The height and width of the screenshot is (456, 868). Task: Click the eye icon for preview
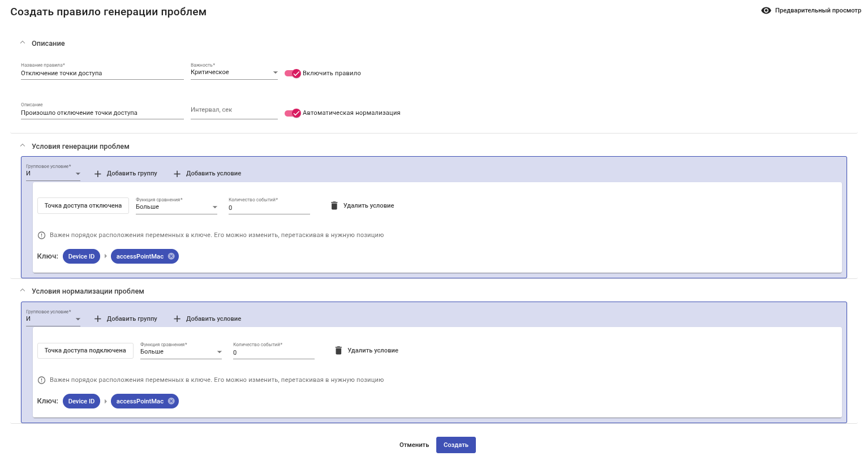[x=766, y=11]
